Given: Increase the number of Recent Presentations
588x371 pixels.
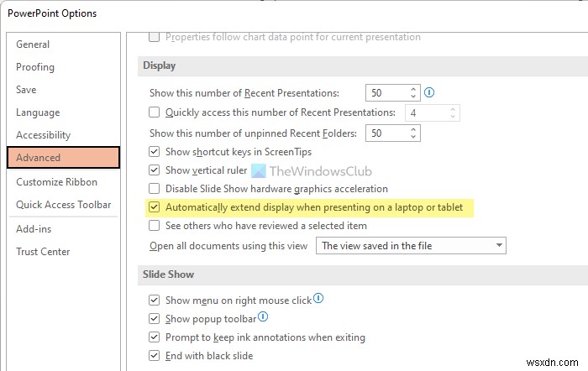Looking at the screenshot, I should 413,89.
